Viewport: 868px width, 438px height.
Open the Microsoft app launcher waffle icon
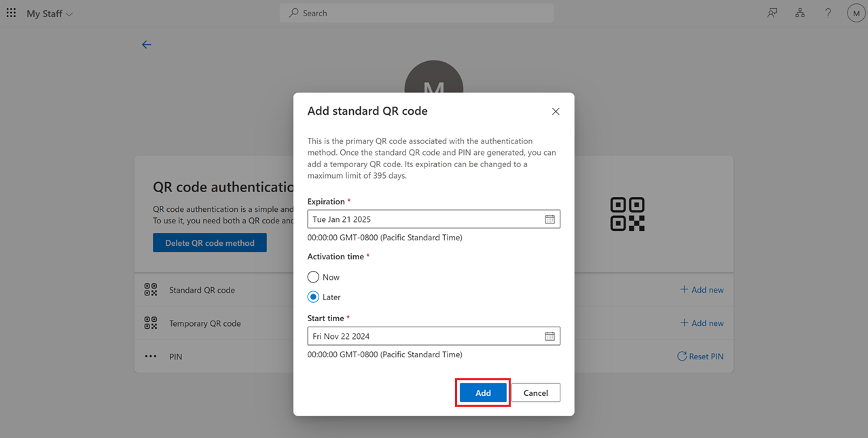click(x=11, y=13)
